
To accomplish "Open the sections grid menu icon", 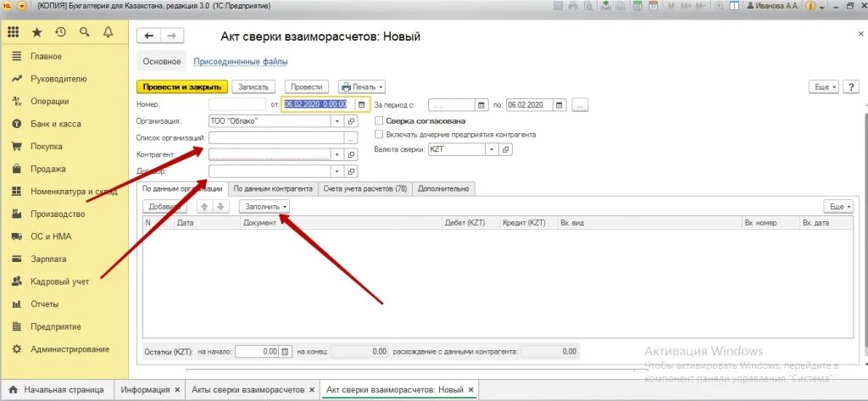I will coord(13,33).
